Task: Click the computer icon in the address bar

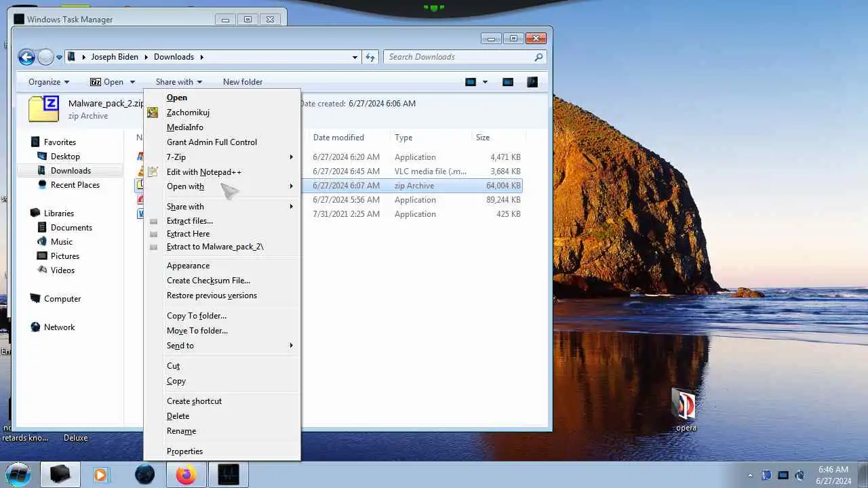Action: pos(71,57)
